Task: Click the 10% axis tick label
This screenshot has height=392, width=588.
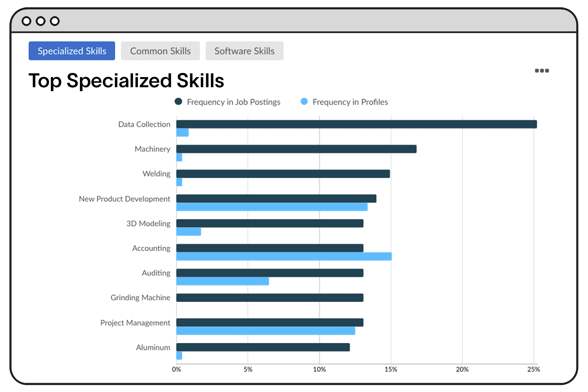Action: tap(319, 369)
